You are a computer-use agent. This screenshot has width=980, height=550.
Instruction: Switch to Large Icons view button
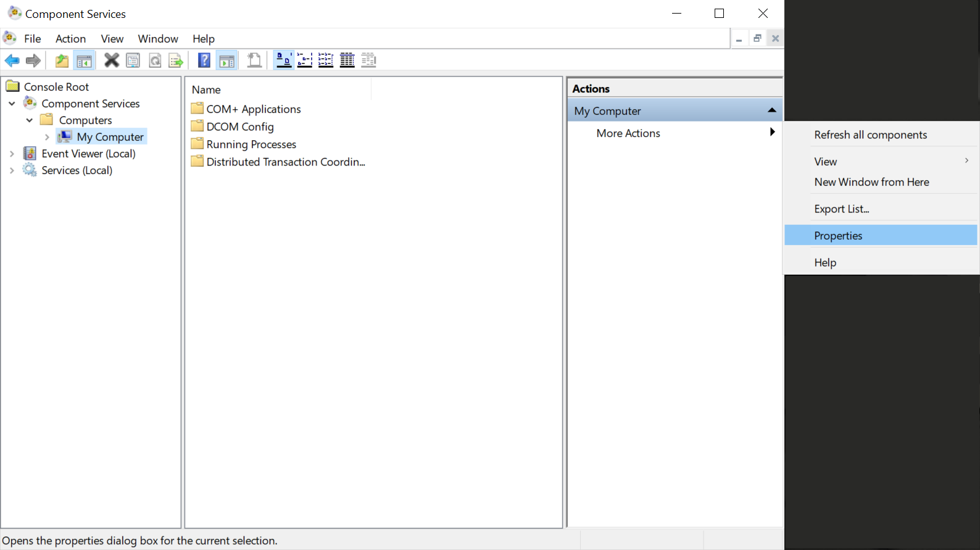click(x=284, y=60)
